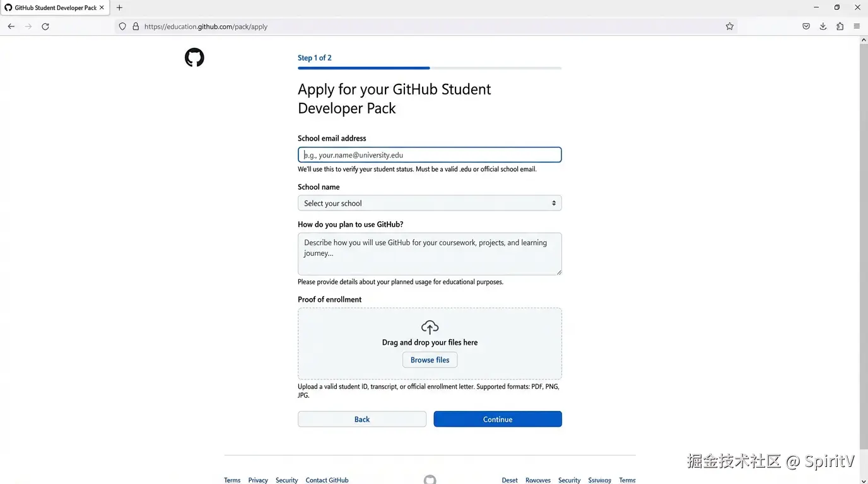This screenshot has height=484, width=868.
Task: Click the Browse files button
Action: tap(430, 360)
